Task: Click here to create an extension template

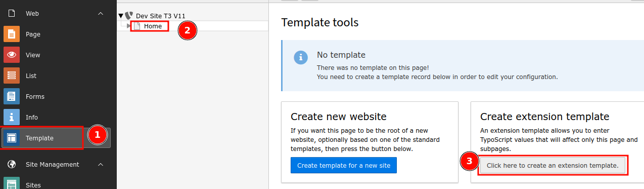Action: click(553, 165)
